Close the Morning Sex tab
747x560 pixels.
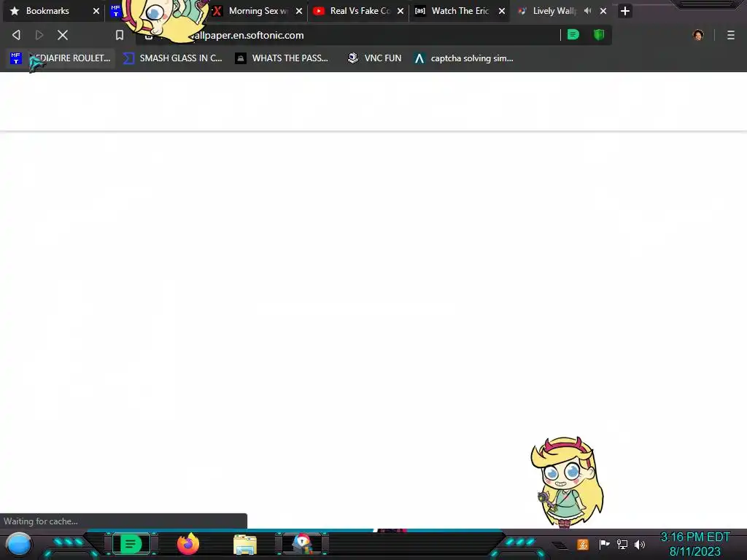point(298,11)
